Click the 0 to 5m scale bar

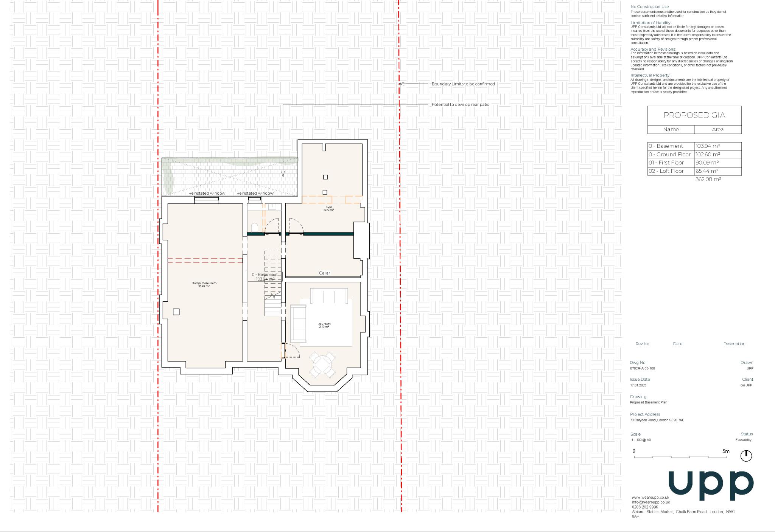(x=680, y=457)
